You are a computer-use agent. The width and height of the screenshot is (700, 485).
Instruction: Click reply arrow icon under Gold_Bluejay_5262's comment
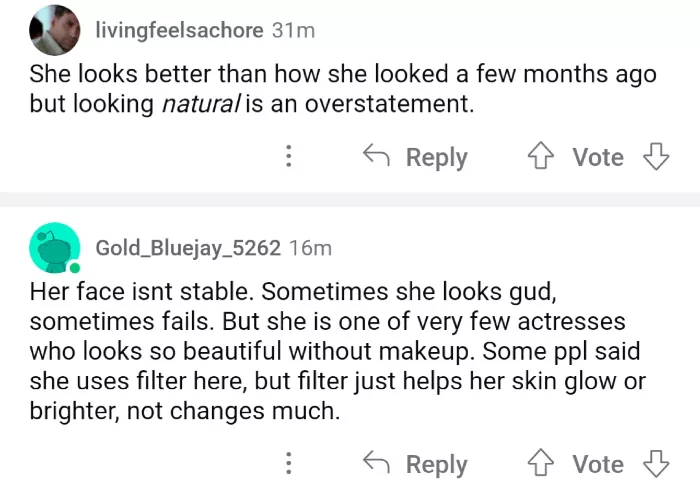click(375, 463)
